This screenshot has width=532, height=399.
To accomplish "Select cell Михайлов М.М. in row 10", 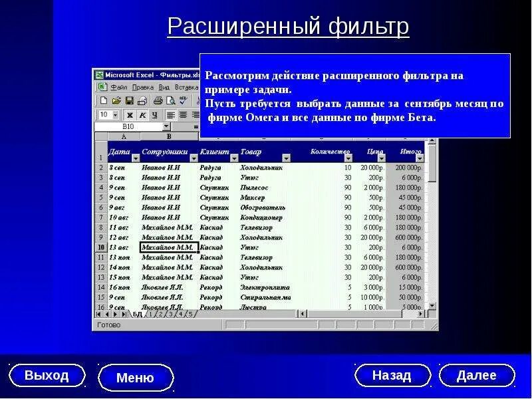I will (169, 247).
